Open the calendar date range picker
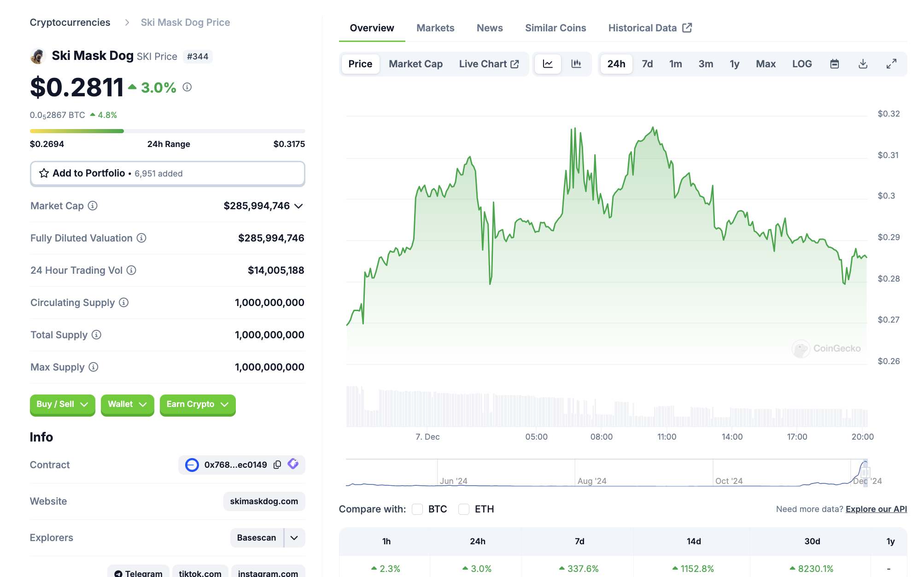This screenshot has width=924, height=577. click(x=834, y=64)
